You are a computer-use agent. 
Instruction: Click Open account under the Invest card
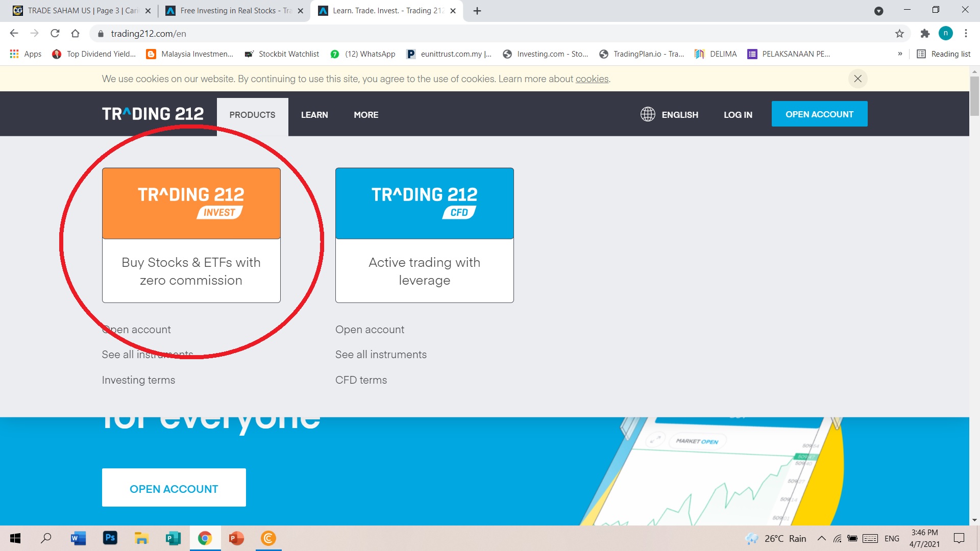coord(136,330)
